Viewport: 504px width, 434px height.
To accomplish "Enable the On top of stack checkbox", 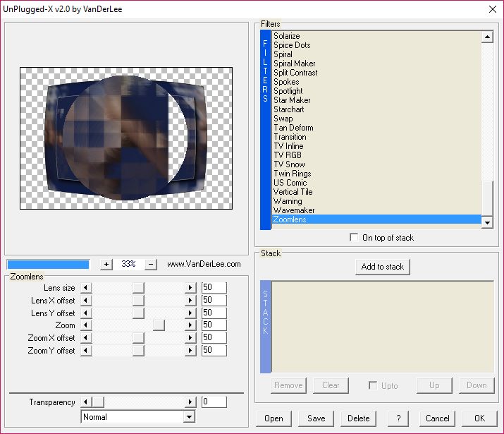I will [354, 237].
